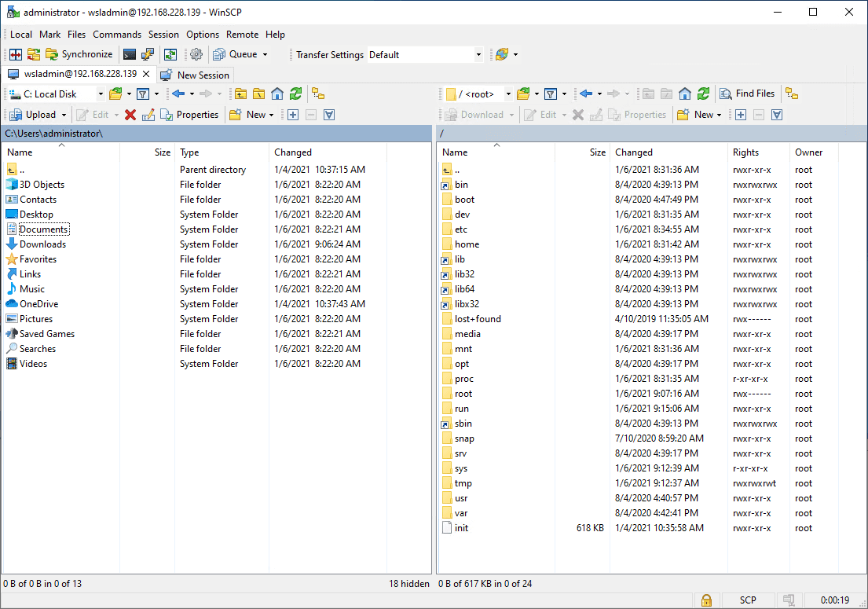Select the etc folder in remote panel
The image size is (868, 609).
point(461,229)
